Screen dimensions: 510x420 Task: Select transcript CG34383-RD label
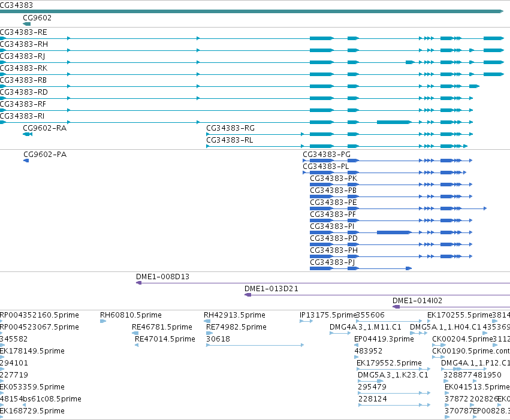pyautogui.click(x=24, y=92)
